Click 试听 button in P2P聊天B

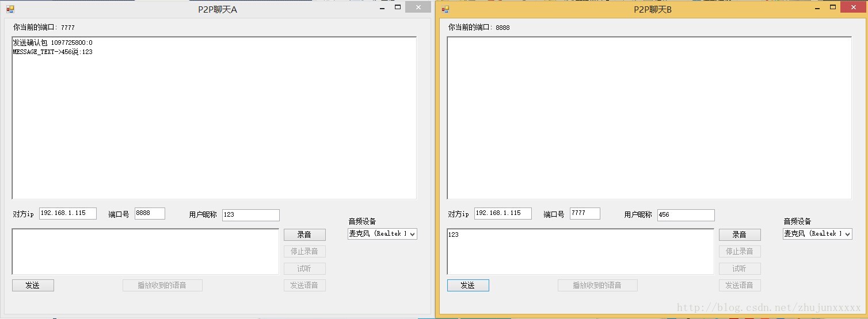(x=740, y=268)
